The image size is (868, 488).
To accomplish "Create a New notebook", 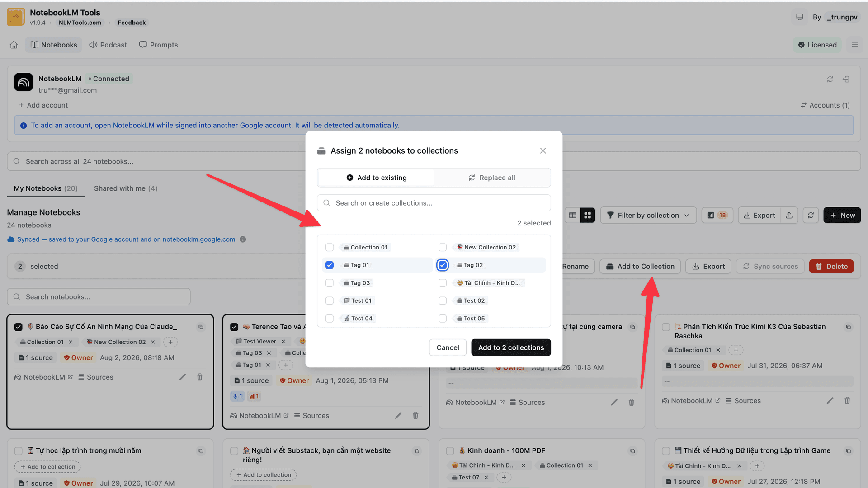I will coord(842,216).
